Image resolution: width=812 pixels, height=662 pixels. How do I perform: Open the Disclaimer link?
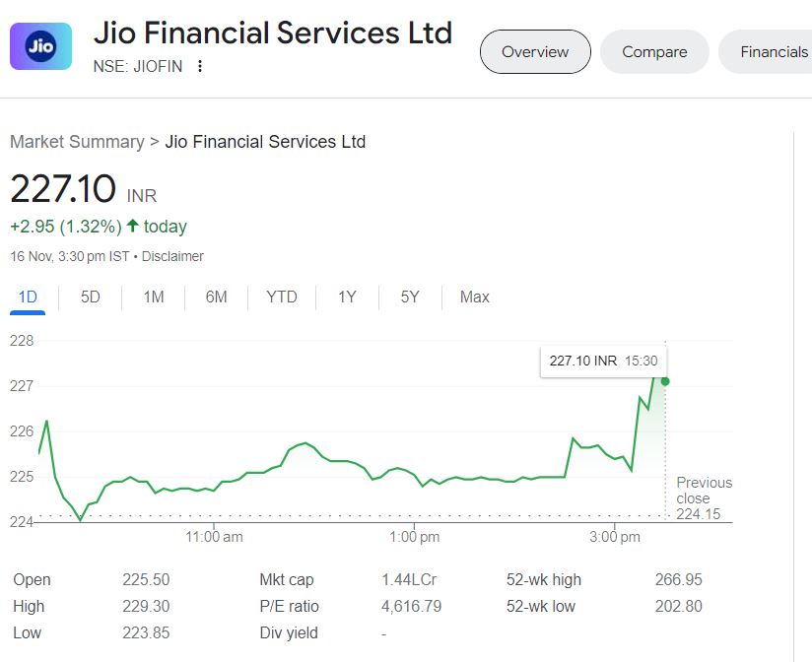click(x=172, y=256)
